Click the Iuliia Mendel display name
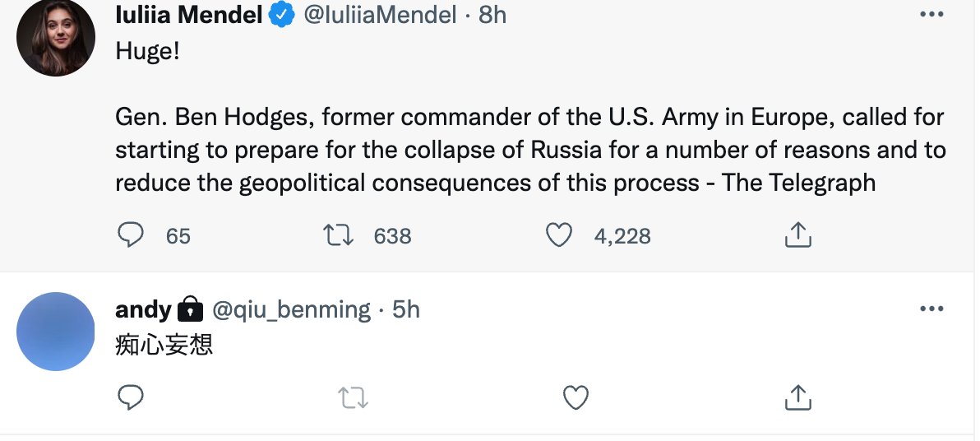This screenshot has width=980, height=441. 190,15
